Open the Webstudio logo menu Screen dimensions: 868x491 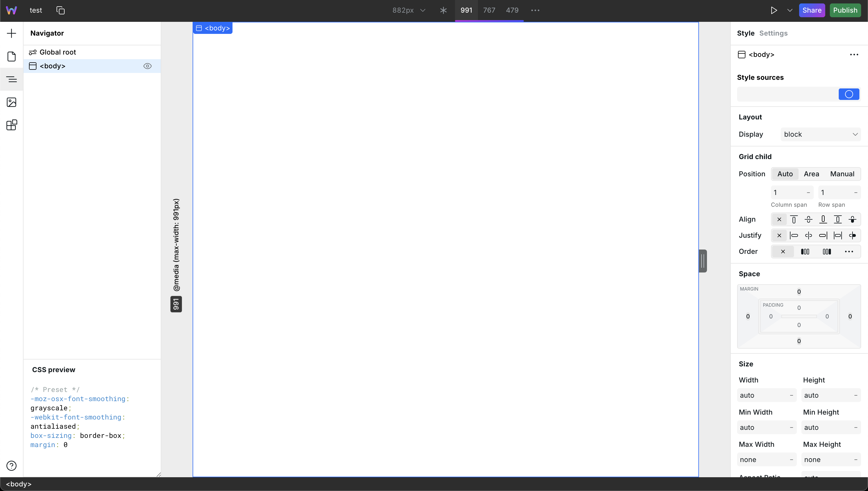click(11, 10)
